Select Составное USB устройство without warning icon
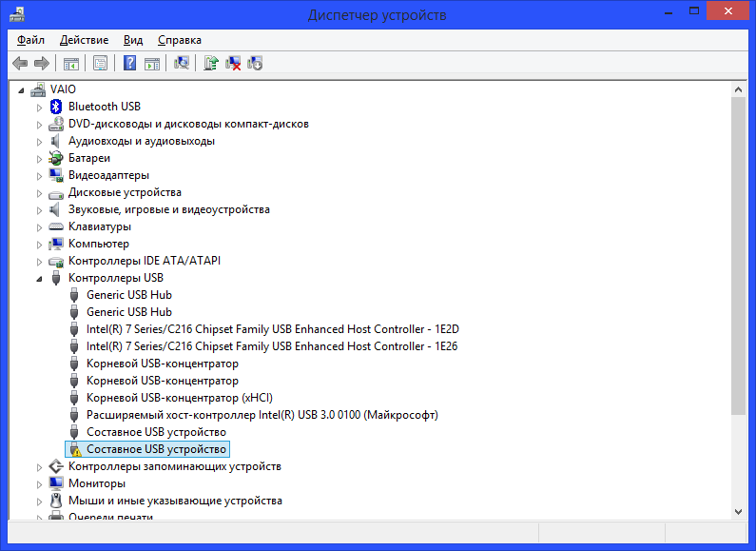This screenshot has height=551, width=756. tap(156, 432)
